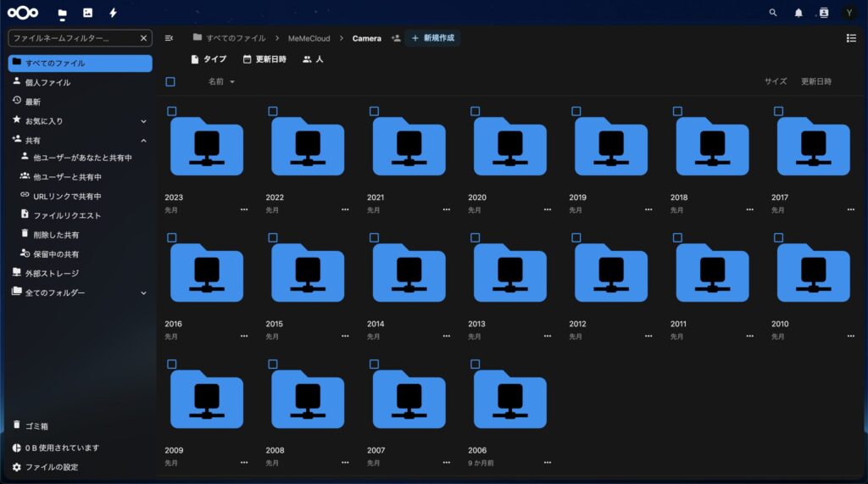Open actions menu for folder 2023
The width and height of the screenshot is (868, 484).
[x=244, y=210]
